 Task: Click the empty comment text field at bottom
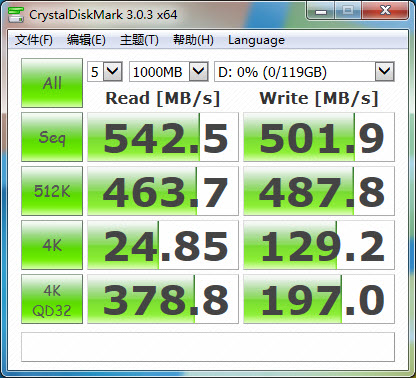click(208, 347)
